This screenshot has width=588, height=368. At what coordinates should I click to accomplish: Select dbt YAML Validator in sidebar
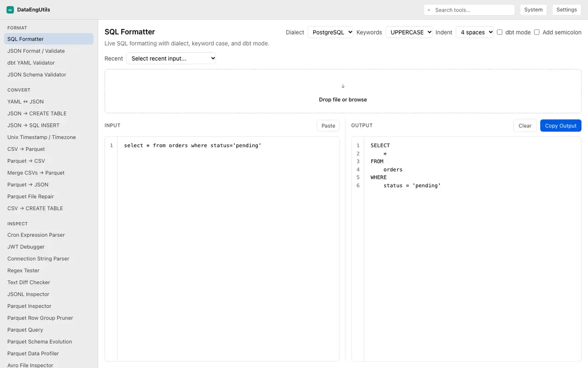pos(49,63)
